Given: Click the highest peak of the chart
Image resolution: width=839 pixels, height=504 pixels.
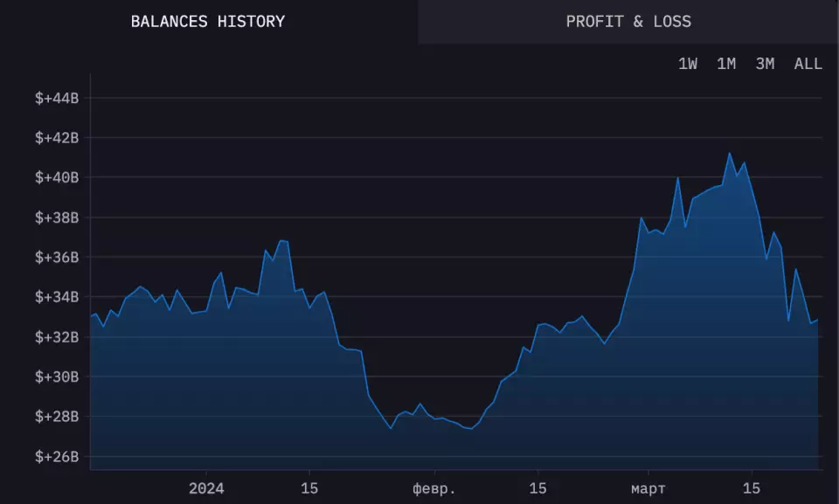Looking at the screenshot, I should point(731,154).
